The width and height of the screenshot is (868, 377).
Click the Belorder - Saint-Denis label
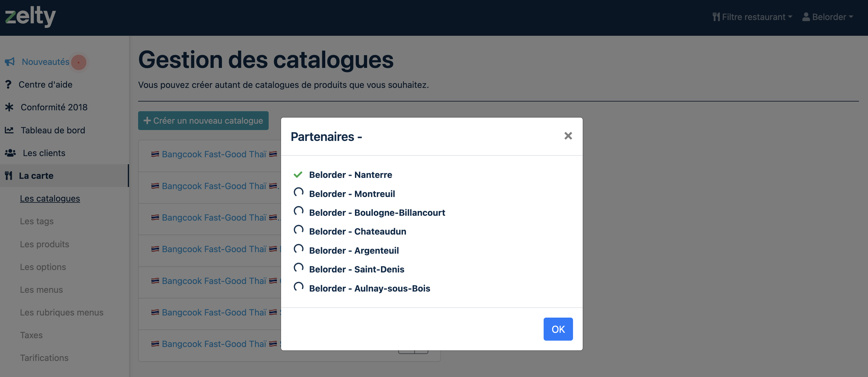point(356,269)
